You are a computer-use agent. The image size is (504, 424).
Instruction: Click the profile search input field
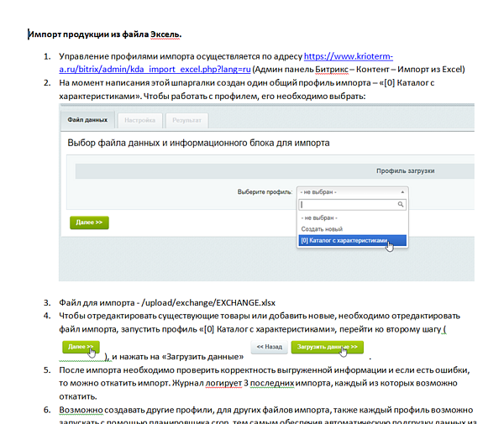(x=352, y=204)
